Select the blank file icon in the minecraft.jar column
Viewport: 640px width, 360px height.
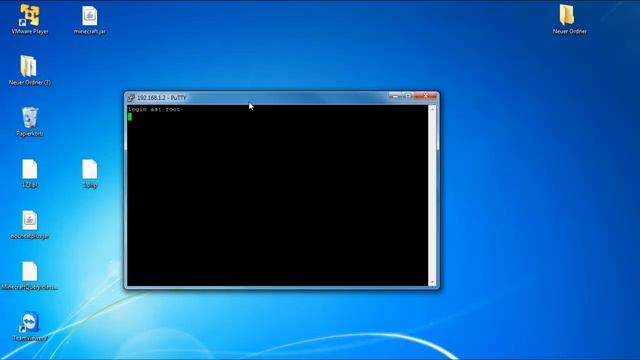(x=90, y=173)
